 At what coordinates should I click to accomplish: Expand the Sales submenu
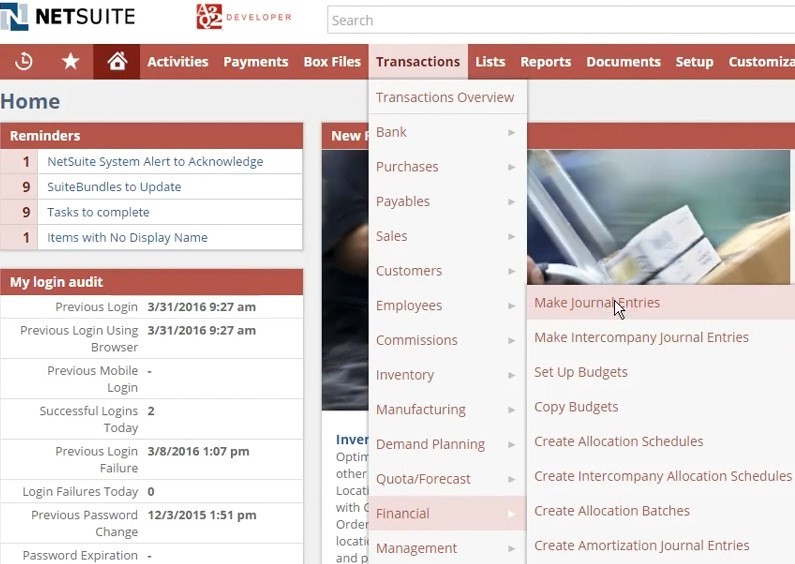(x=448, y=236)
